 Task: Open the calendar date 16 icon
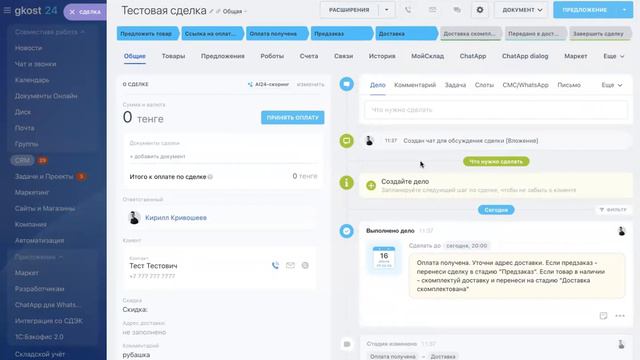click(x=384, y=258)
